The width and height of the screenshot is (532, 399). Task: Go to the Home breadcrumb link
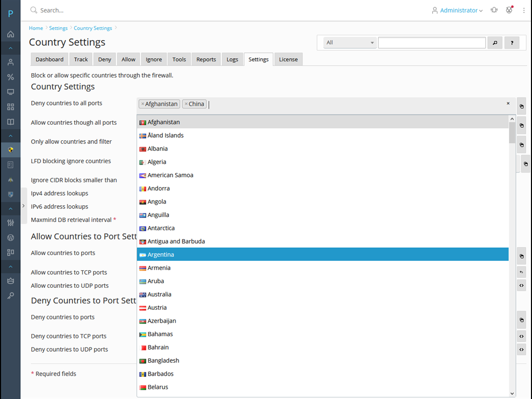36,28
